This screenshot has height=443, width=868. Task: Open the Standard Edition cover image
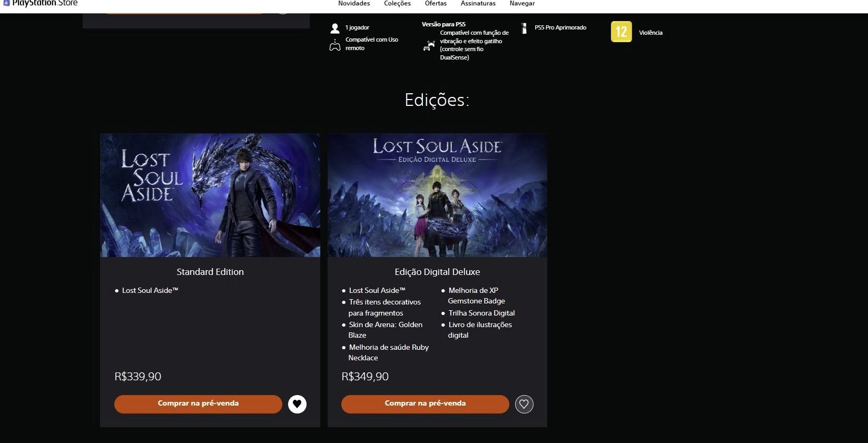tap(210, 195)
